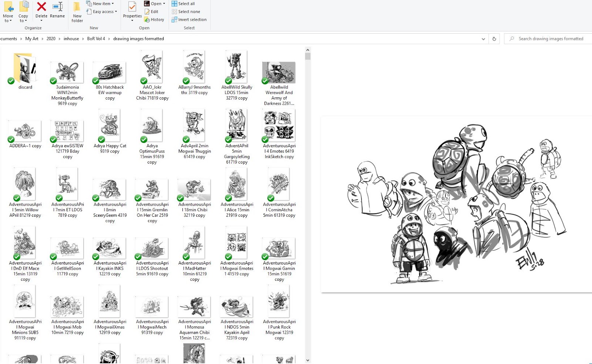
Task: Expand the chevron after My Art breadcrumb
Action: (43, 39)
